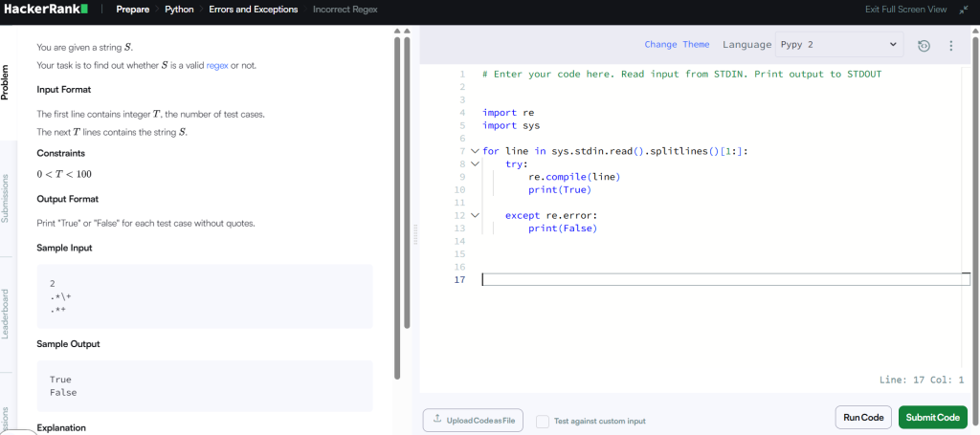Switch to the Submissions side tab

(x=7, y=197)
